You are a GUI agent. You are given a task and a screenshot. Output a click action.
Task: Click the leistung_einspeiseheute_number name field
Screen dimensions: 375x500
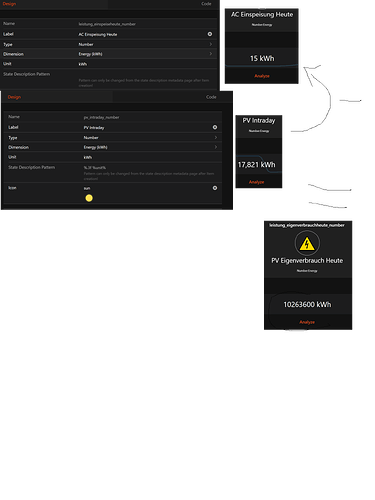[107, 24]
